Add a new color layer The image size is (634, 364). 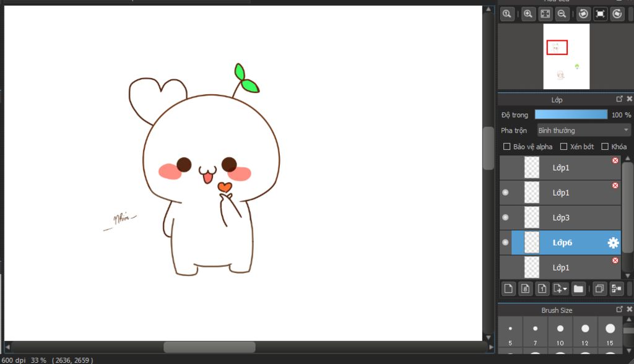(508, 288)
